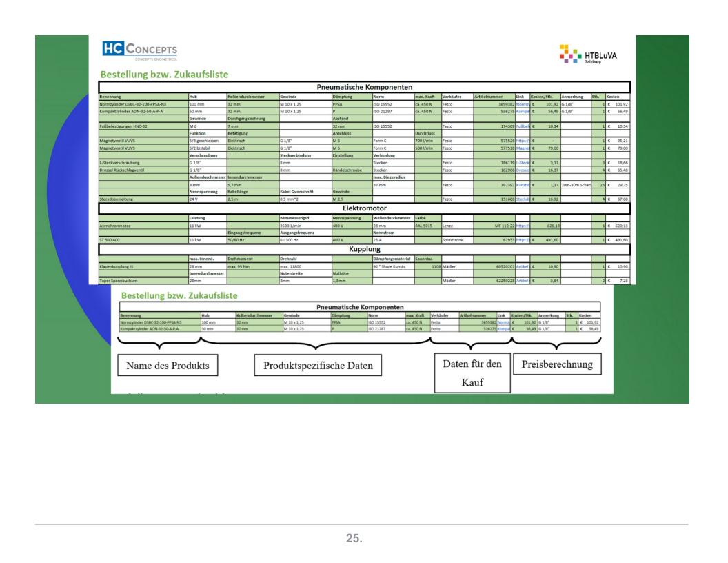Open the L-Steckverschraubung link in Link column
Image resolution: width=728 pixels, height=563 pixels.
(522, 158)
